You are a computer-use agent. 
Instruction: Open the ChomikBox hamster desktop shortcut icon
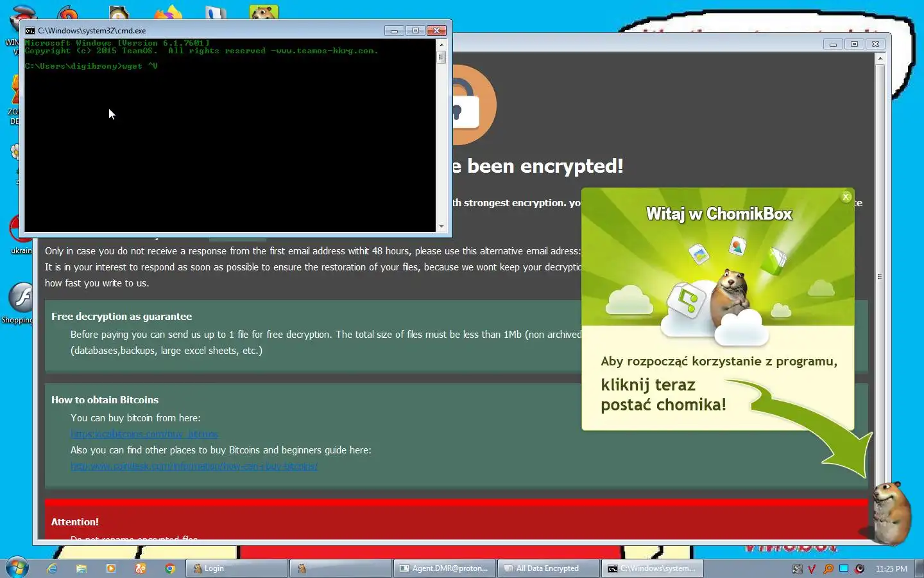click(x=264, y=13)
